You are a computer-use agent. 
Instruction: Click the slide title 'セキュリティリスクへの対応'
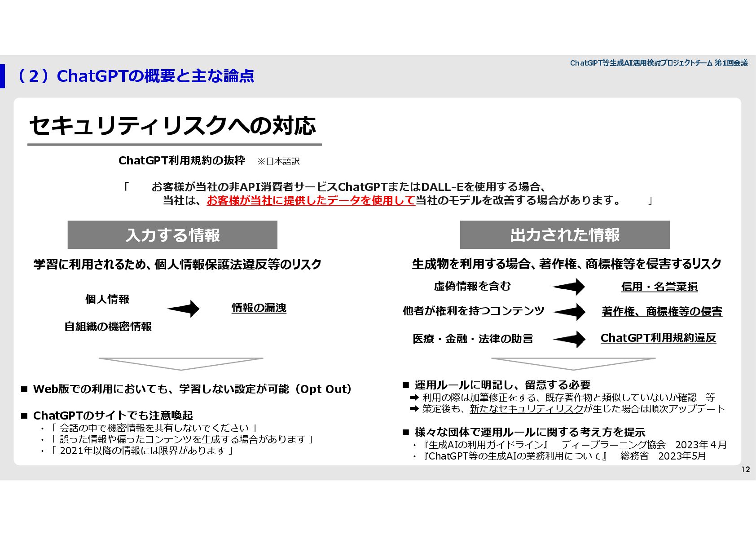click(173, 125)
